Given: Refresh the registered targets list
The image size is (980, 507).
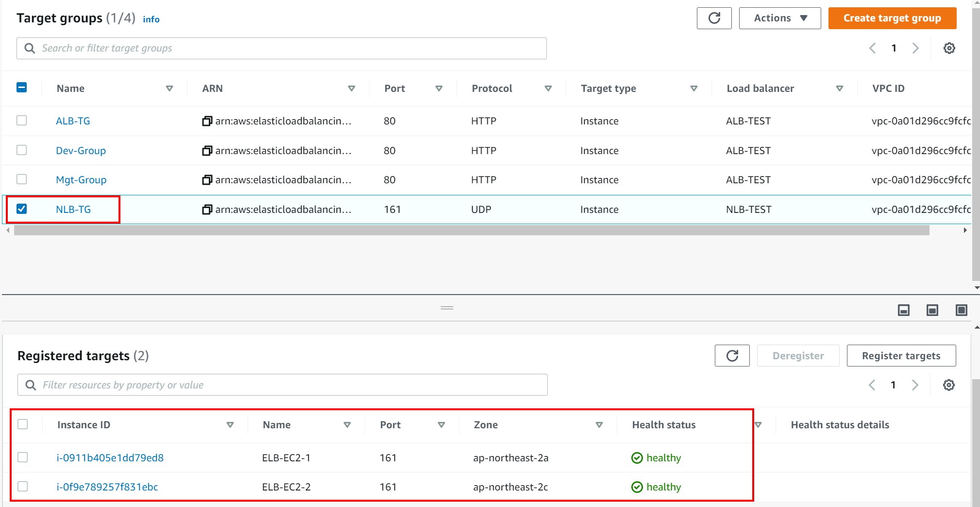Looking at the screenshot, I should coord(732,356).
